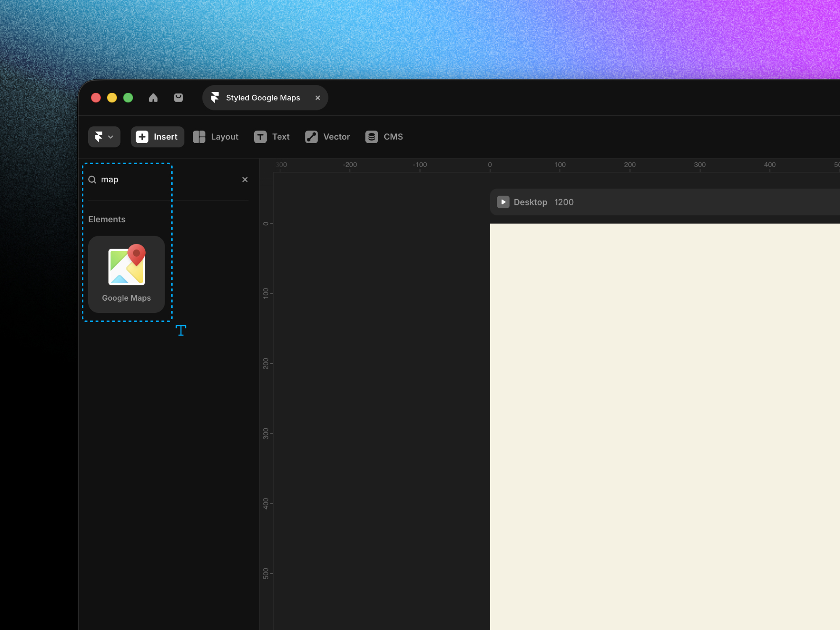Clear the map search query

pyautogui.click(x=245, y=179)
